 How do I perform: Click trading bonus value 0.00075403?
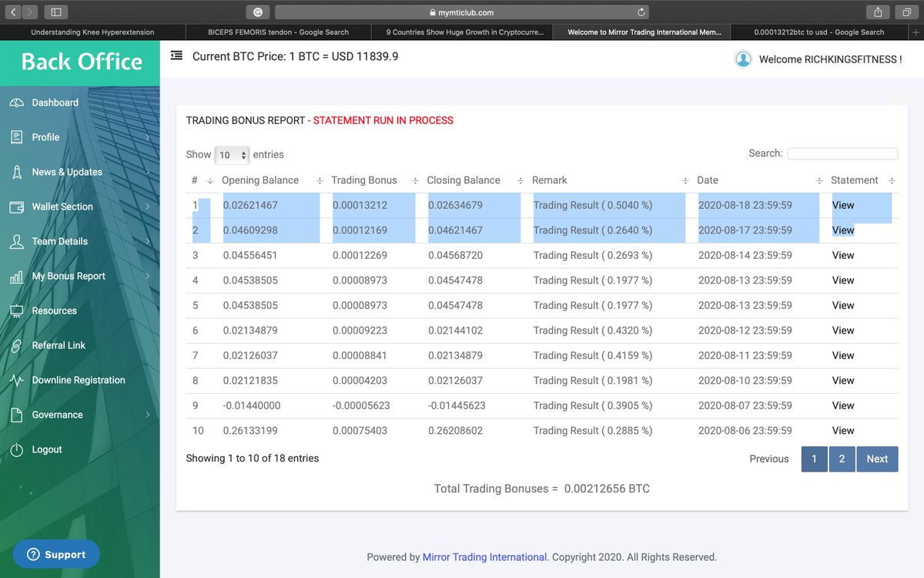[x=360, y=430]
